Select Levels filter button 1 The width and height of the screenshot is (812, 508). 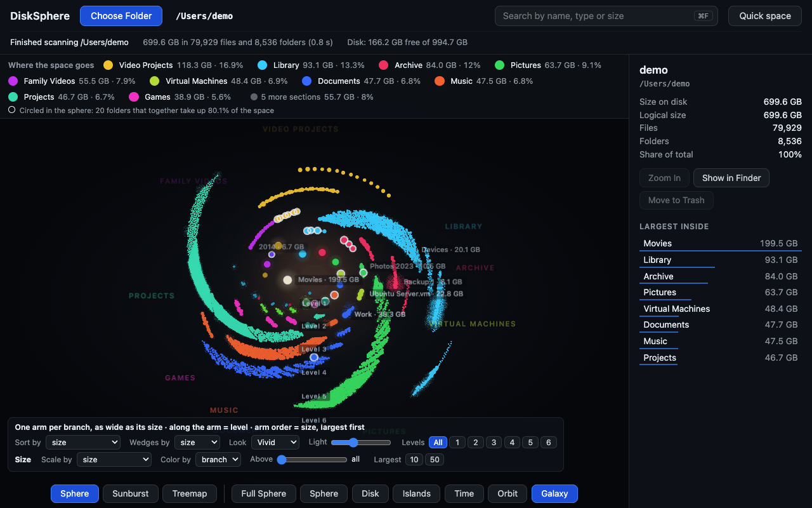457,443
